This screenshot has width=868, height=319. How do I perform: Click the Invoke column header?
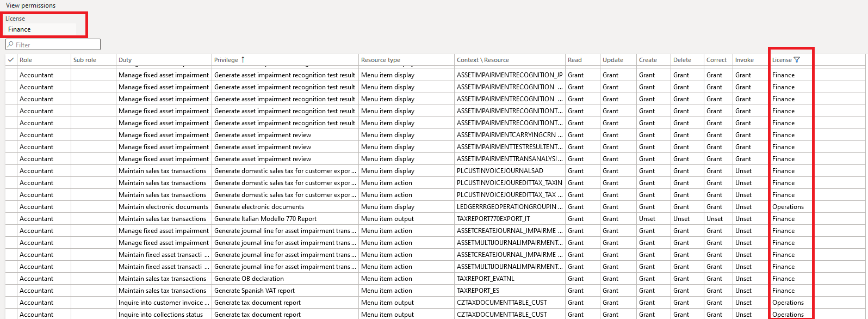click(x=751, y=60)
